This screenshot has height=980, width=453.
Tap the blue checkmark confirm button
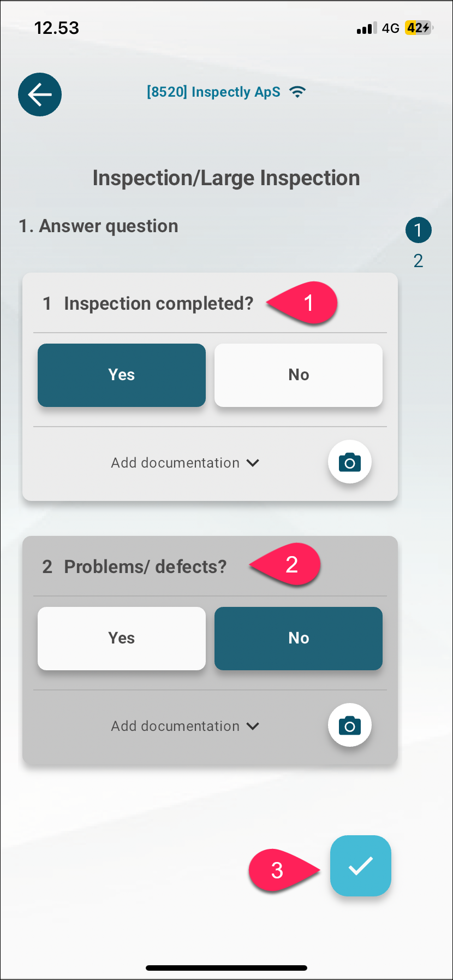[361, 866]
